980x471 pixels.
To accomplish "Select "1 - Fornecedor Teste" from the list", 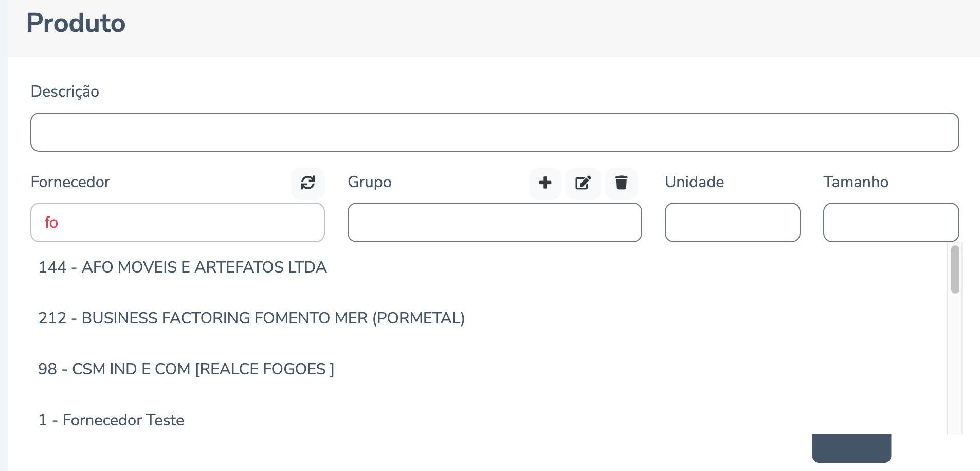I will [x=111, y=420].
